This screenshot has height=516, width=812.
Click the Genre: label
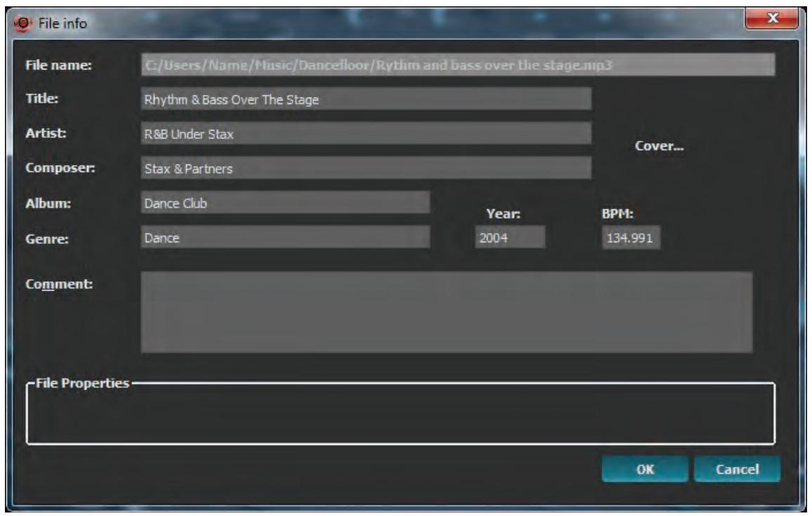46,239
